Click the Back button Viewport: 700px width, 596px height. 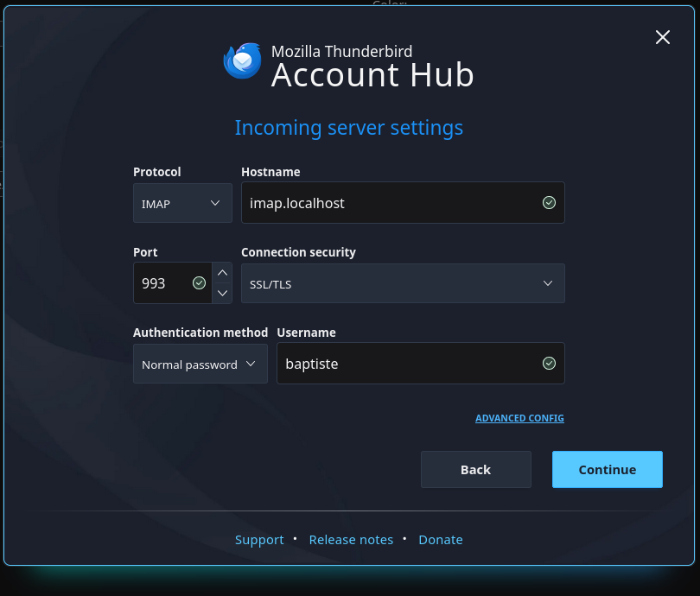tap(475, 469)
